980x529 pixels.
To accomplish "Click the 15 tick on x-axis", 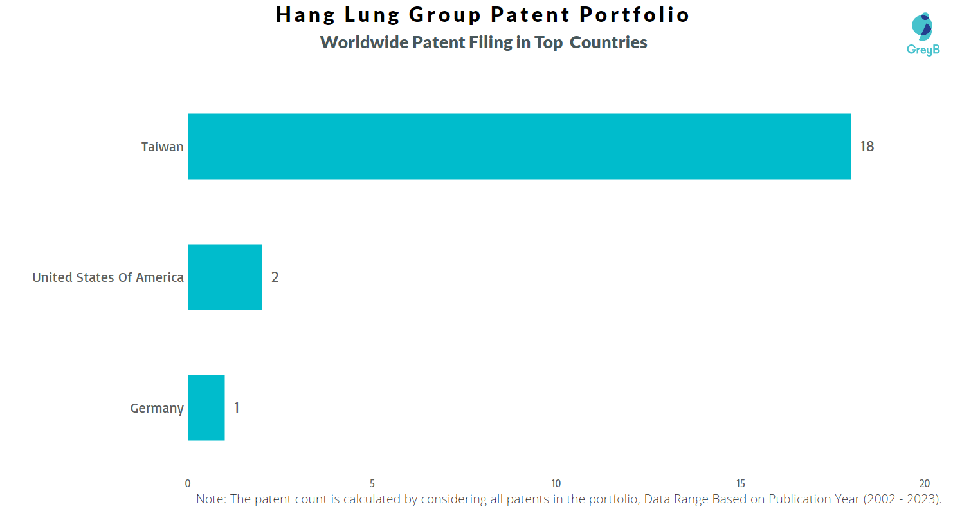I will 741,483.
